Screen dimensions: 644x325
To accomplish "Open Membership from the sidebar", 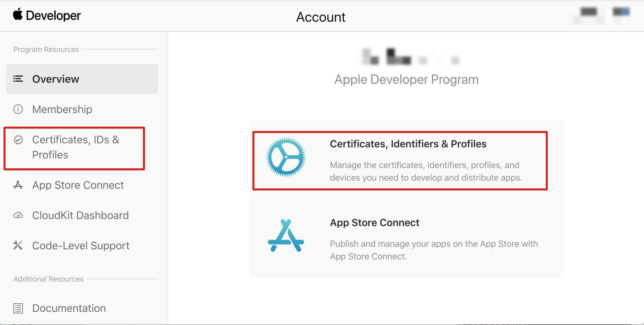I will [x=62, y=109].
